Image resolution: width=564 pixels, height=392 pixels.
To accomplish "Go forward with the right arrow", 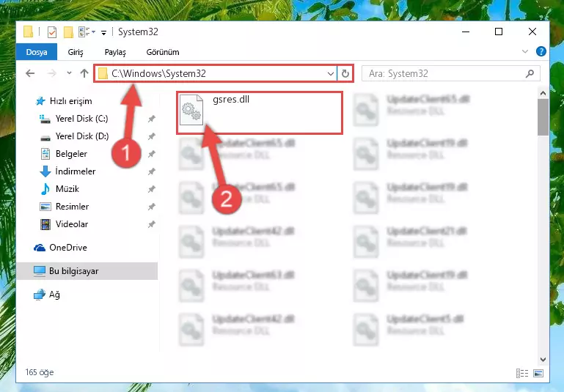I will tap(52, 73).
